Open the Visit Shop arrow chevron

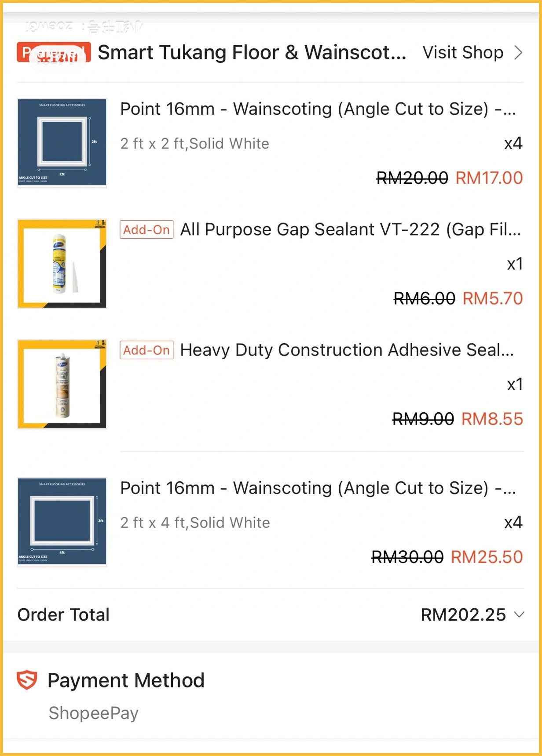click(519, 53)
